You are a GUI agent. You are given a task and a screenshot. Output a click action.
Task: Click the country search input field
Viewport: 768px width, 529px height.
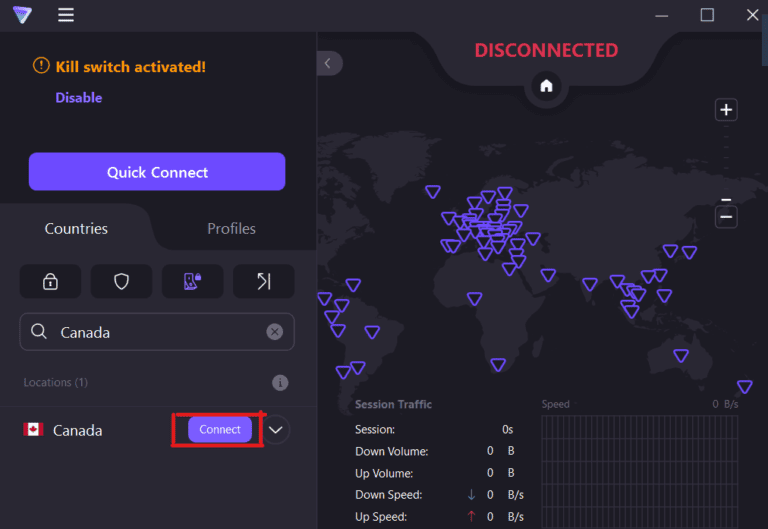pyautogui.click(x=160, y=332)
